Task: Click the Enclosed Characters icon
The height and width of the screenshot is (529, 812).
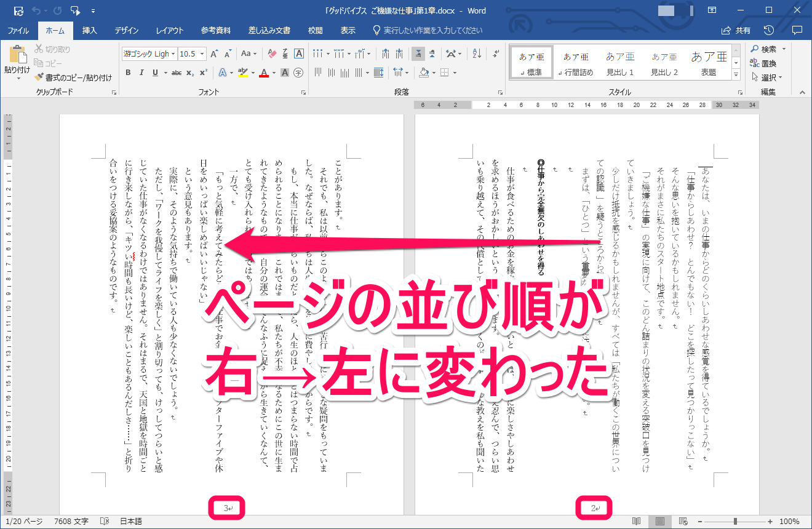Action: coord(298,73)
